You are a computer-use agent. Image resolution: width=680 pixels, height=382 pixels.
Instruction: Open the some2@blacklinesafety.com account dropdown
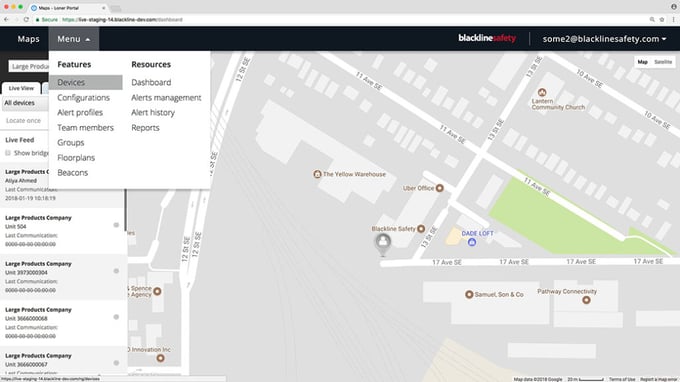604,39
